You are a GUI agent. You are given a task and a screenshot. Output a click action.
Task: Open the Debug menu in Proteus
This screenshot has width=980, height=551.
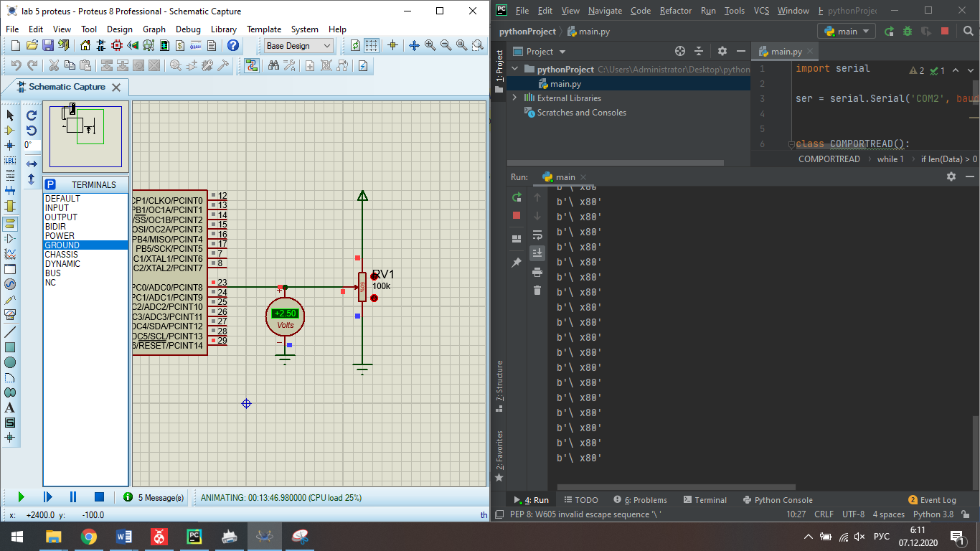tap(188, 29)
